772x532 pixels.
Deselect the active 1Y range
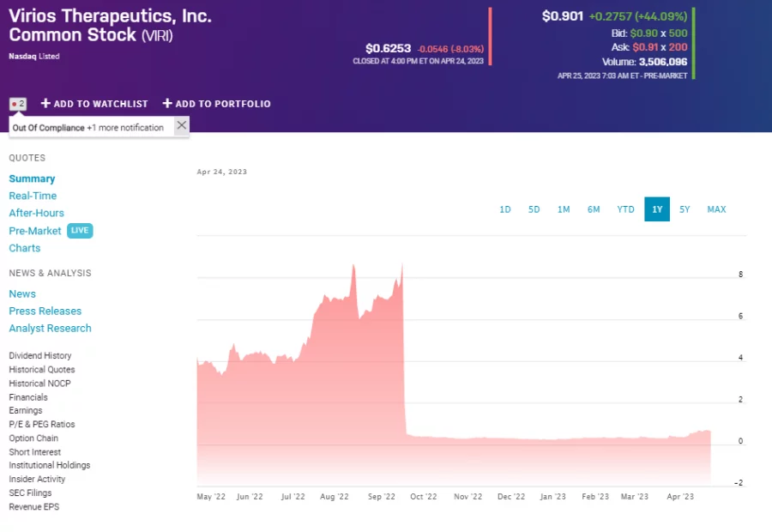[x=656, y=209]
